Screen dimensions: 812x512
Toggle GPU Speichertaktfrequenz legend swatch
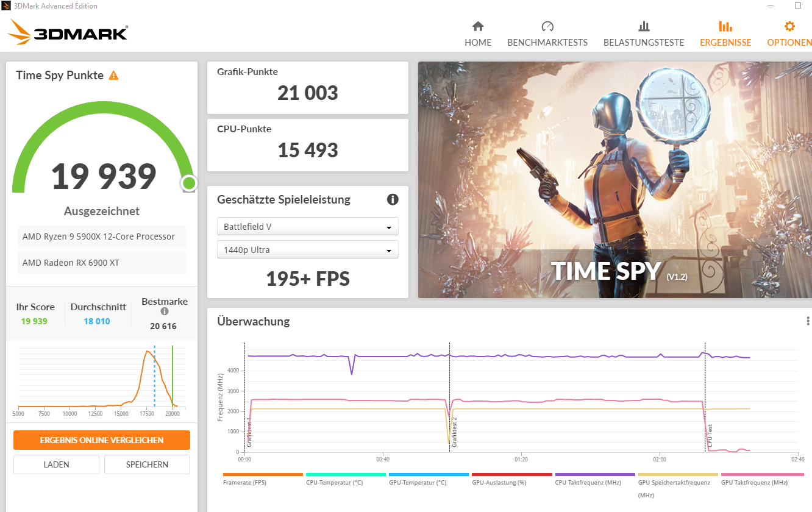(x=677, y=474)
